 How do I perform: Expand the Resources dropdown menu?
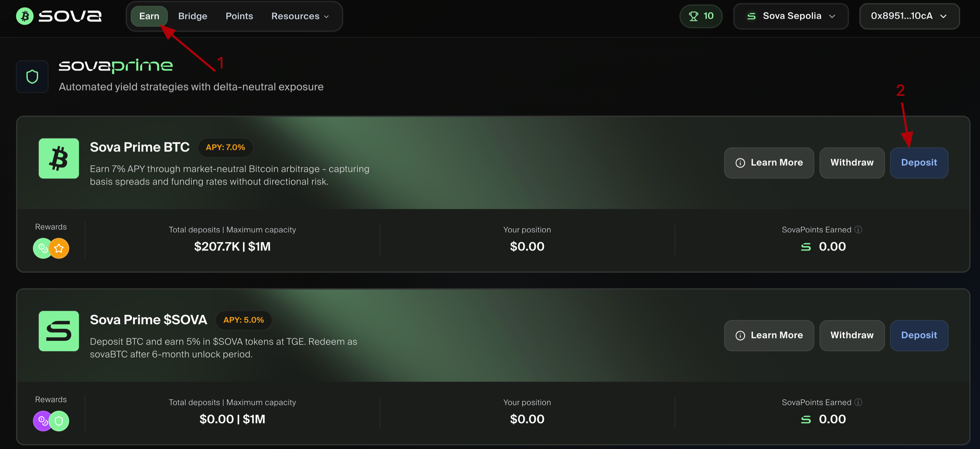pyautogui.click(x=300, y=16)
